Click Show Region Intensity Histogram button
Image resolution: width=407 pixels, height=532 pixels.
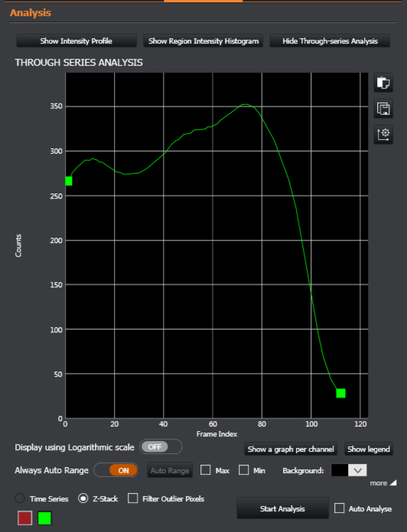pyautogui.click(x=203, y=41)
